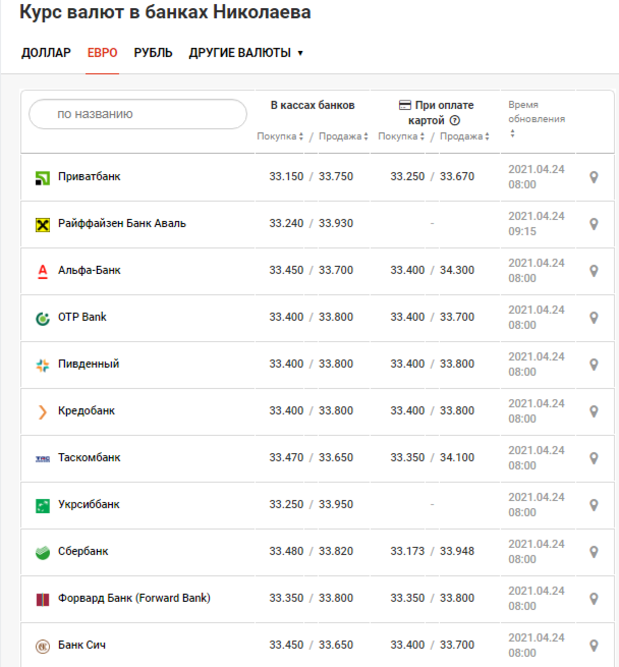Open the OTP Bank link
Screen dimensions: 619x667
click(82, 317)
